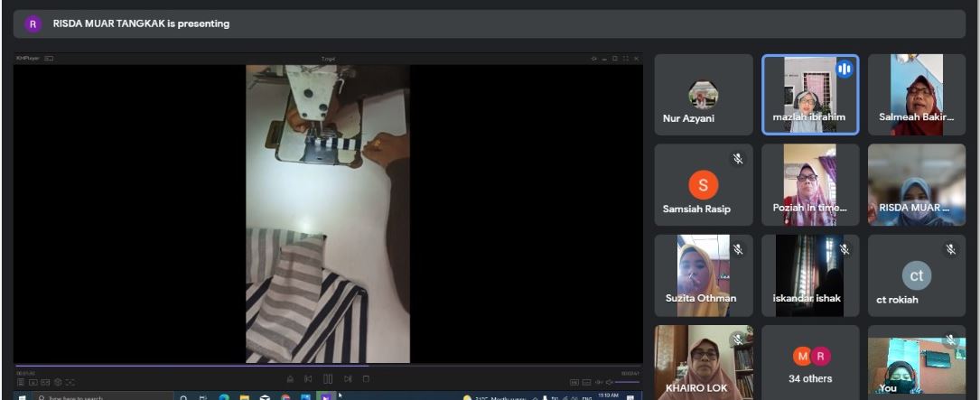Image resolution: width=980 pixels, height=400 pixels.
Task: Click the presenter avatar R icon
Action: (33, 24)
